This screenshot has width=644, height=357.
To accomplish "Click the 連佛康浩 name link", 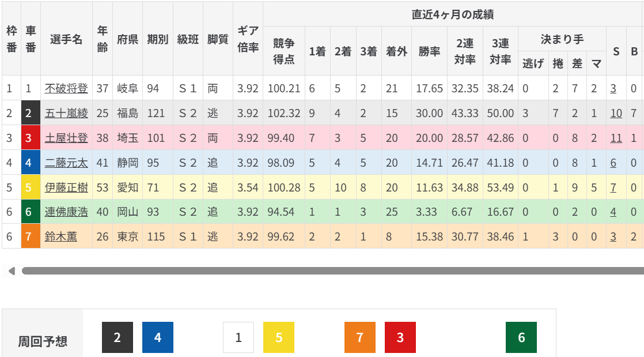I will 66,212.
